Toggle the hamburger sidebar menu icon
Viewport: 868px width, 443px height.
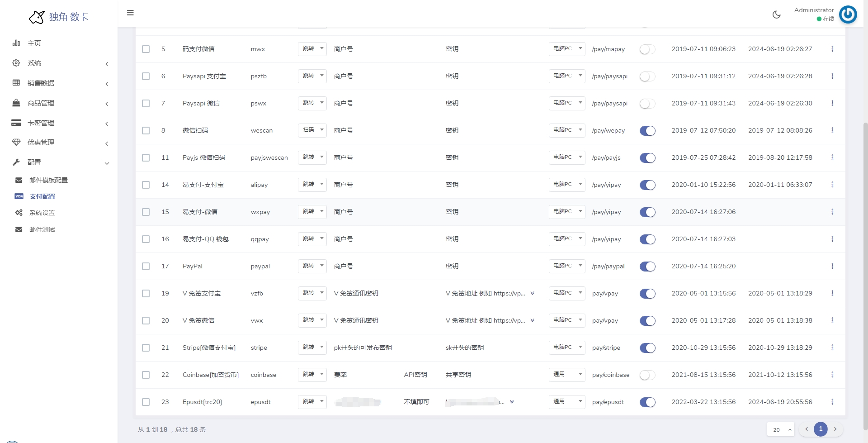click(130, 13)
